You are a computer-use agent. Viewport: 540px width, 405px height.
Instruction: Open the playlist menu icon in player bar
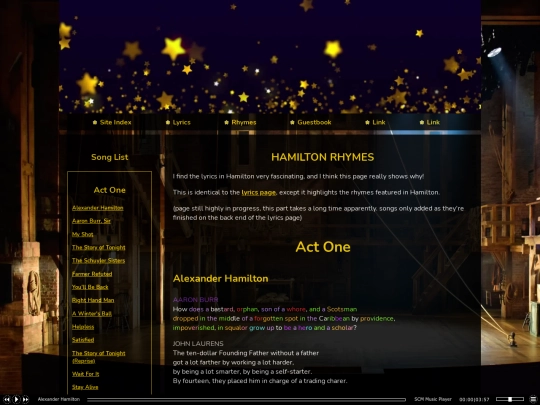coord(533,399)
